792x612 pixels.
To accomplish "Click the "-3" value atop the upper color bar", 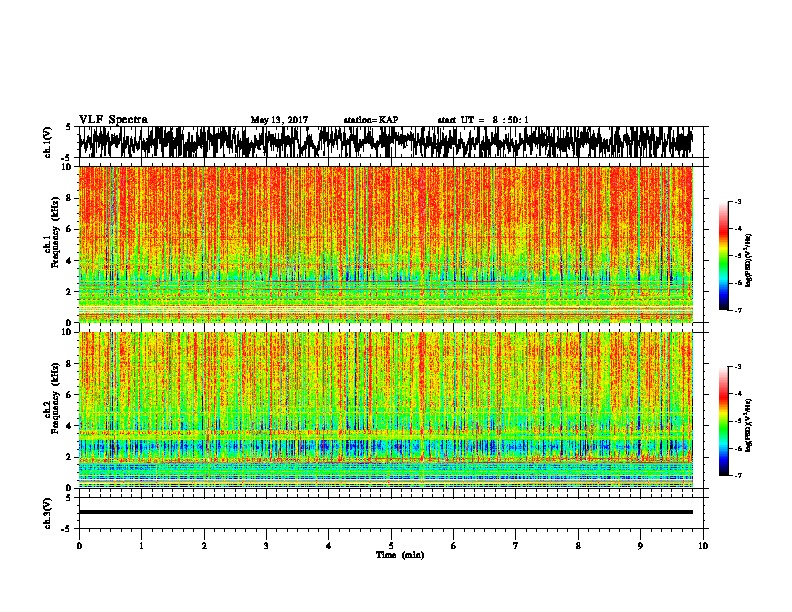I will point(737,202).
